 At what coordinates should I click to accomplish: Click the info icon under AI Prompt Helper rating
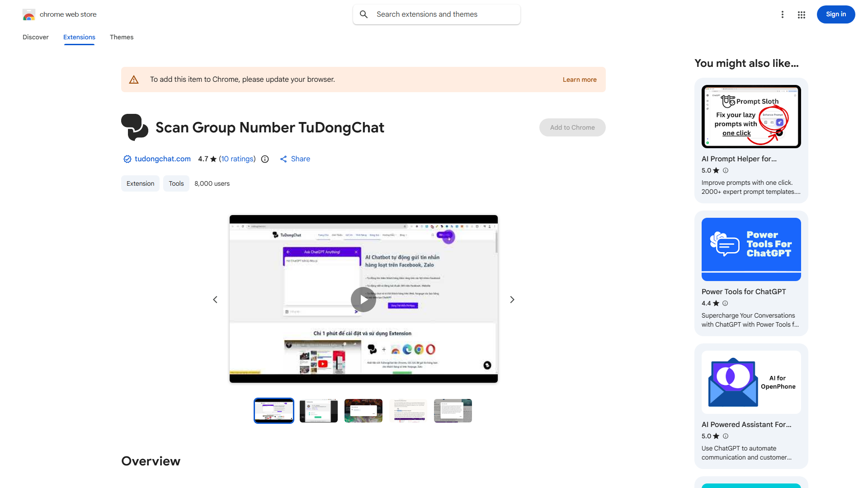pyautogui.click(x=726, y=170)
